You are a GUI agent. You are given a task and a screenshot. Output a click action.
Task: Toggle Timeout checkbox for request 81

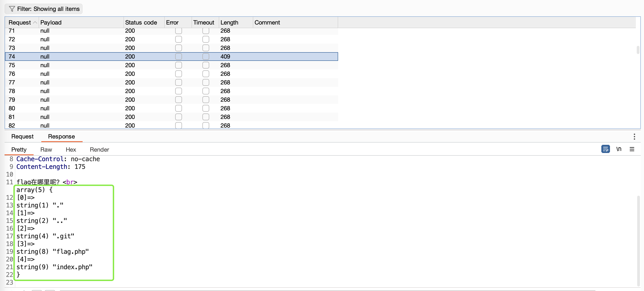(x=206, y=117)
